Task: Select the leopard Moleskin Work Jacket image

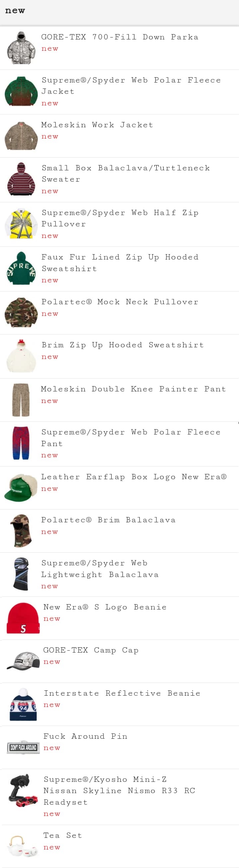Action: point(21,136)
